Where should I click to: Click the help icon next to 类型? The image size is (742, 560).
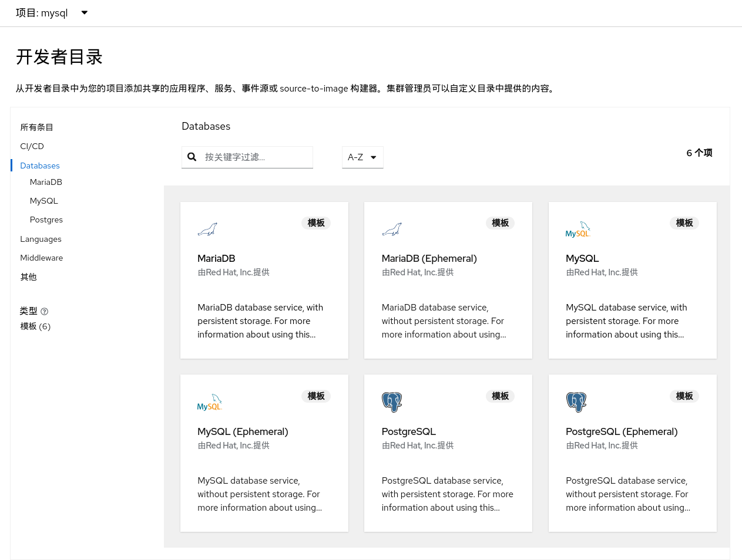44,311
